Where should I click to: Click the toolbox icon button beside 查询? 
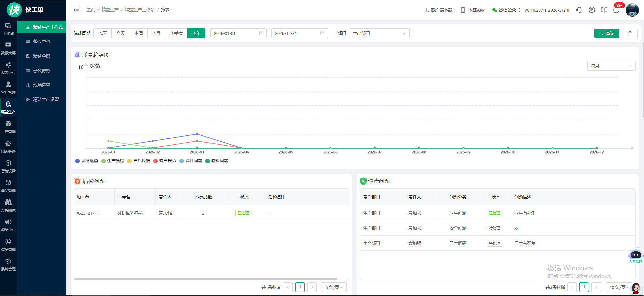[630, 33]
